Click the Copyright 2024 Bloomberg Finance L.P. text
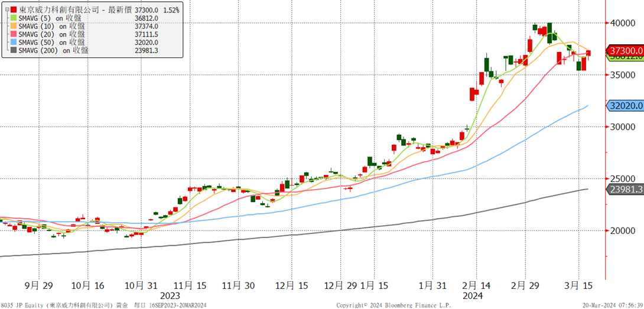This screenshot has width=644, height=309. (x=394, y=305)
